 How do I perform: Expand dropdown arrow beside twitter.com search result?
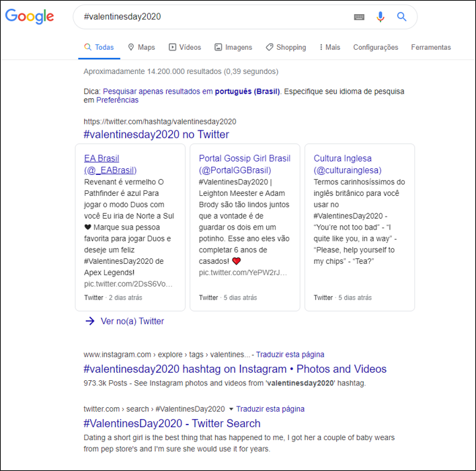click(231, 409)
